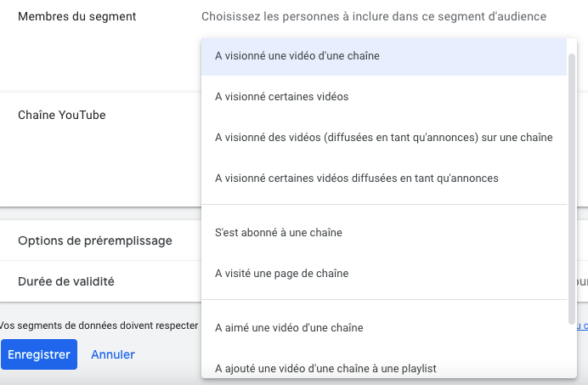588x385 pixels.
Task: Click the cut-off Durée de validité value
Action: [581, 281]
